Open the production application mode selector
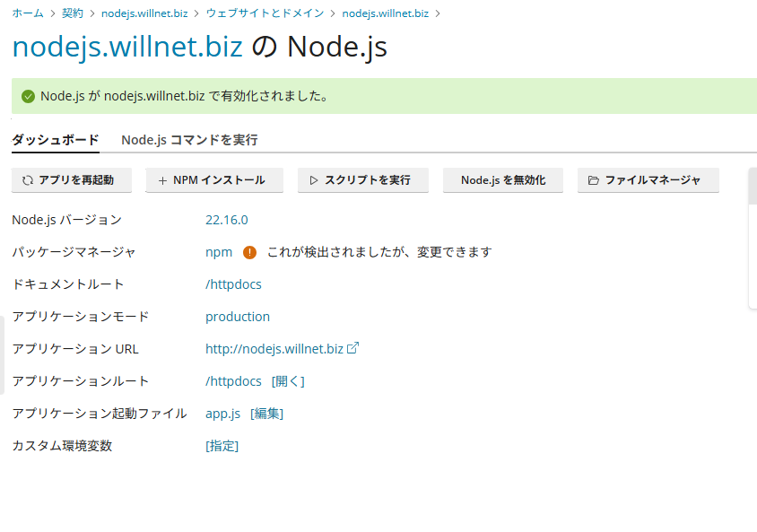This screenshot has width=757, height=532. coord(237,317)
